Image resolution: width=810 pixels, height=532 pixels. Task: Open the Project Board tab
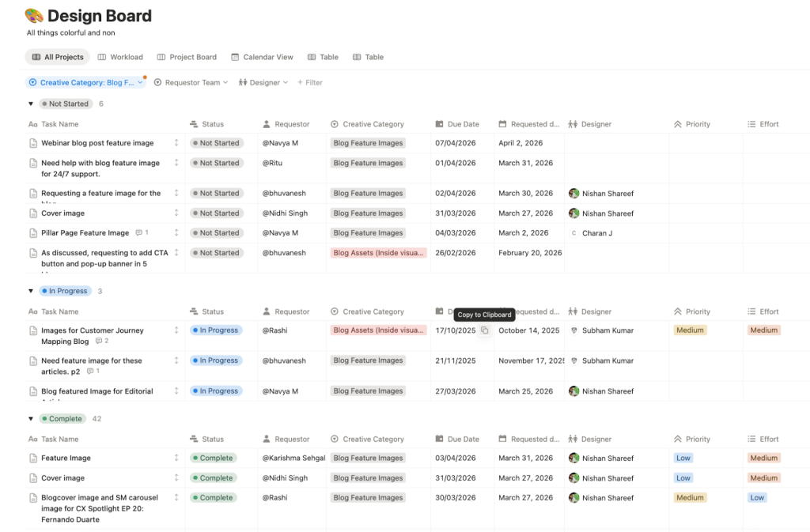tap(187, 57)
